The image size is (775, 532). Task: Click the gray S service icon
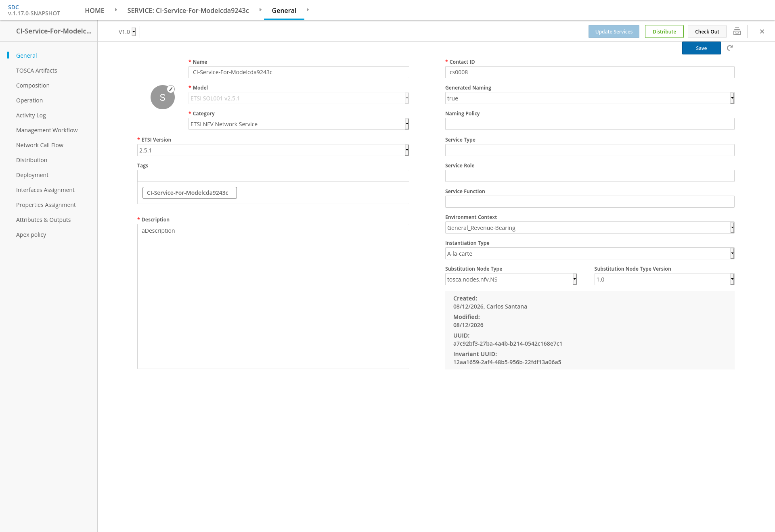pos(163,97)
